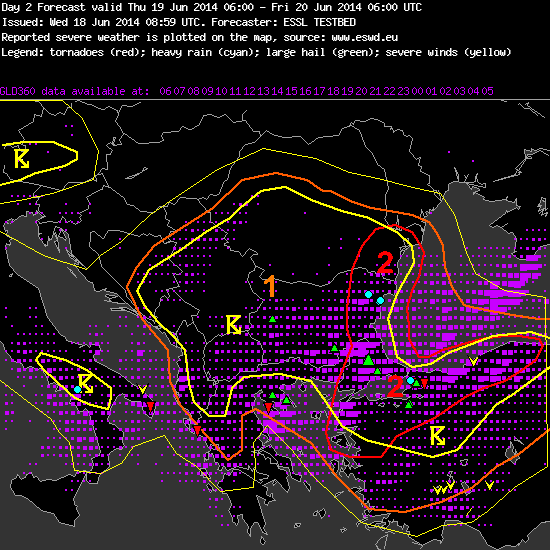Click the orange level 1 label

coord(270,286)
